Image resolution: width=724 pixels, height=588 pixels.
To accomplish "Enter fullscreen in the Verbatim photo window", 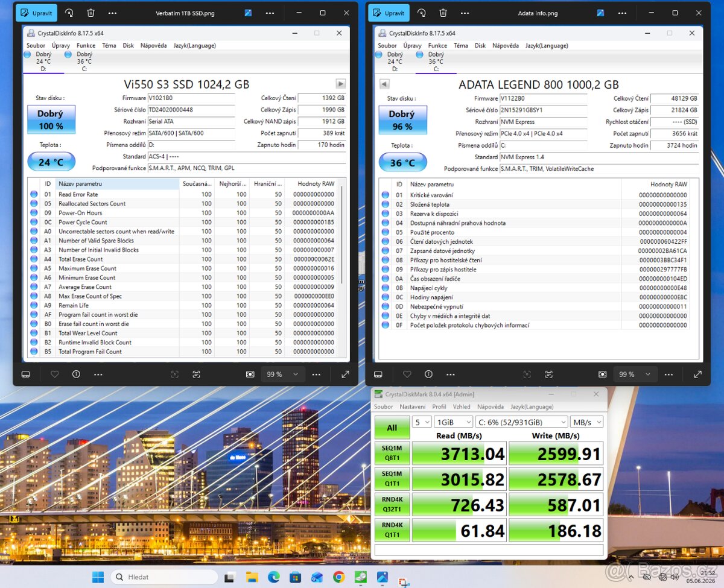I will point(345,375).
